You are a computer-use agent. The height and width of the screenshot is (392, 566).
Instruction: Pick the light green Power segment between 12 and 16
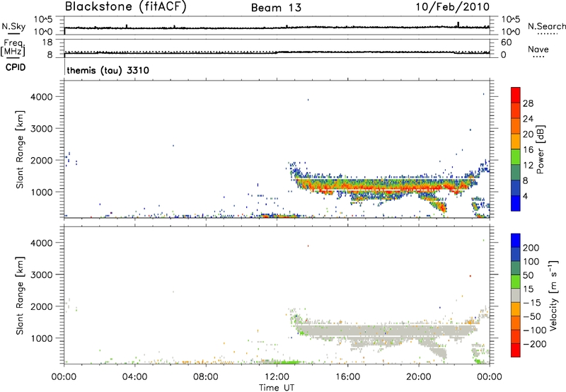[516, 157]
